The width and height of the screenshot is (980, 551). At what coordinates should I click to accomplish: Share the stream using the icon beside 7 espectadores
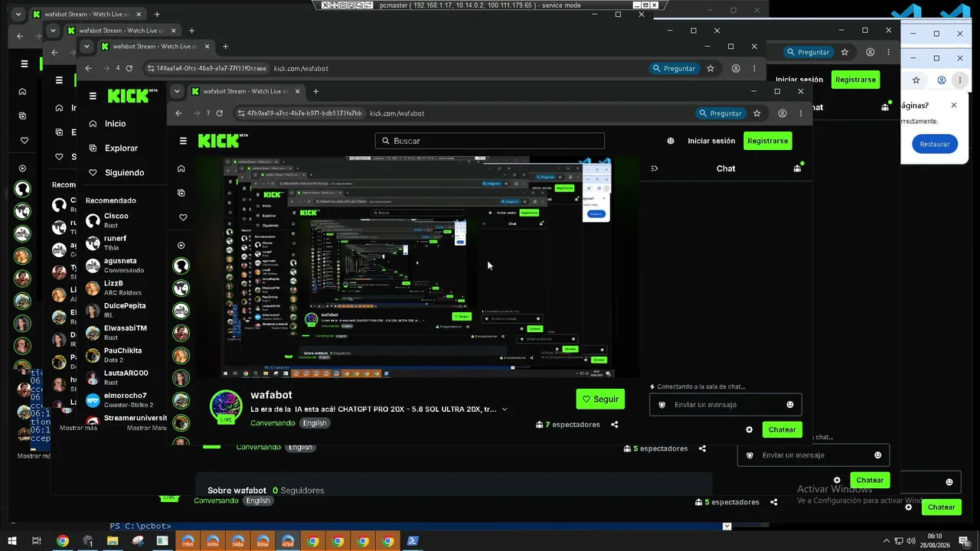coord(615,425)
